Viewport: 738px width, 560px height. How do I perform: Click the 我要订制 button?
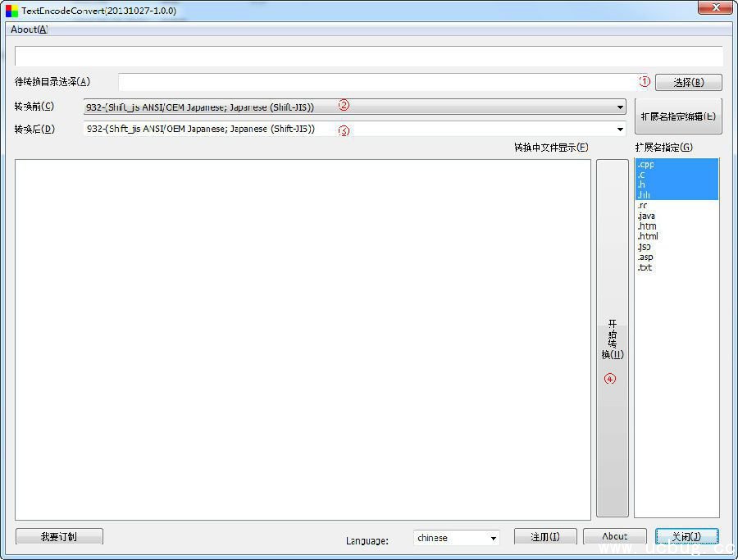59,537
